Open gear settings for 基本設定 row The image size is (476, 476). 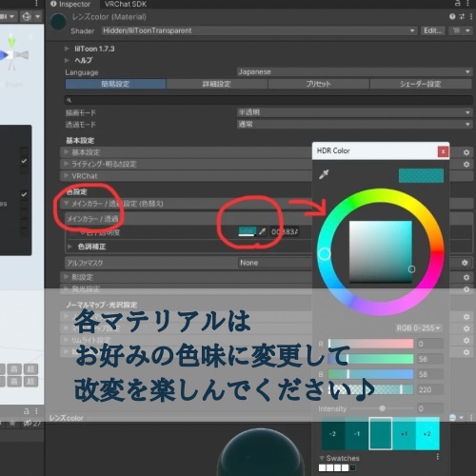tap(466, 152)
